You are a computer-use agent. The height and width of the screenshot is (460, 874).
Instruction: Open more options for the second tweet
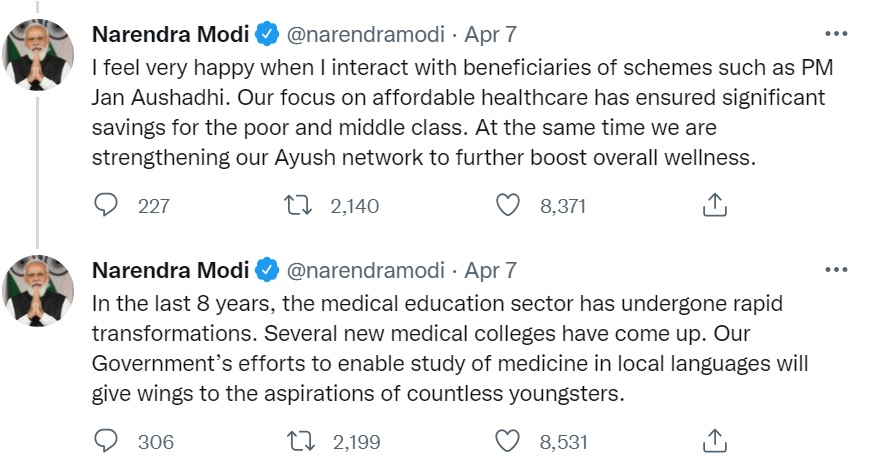click(835, 270)
